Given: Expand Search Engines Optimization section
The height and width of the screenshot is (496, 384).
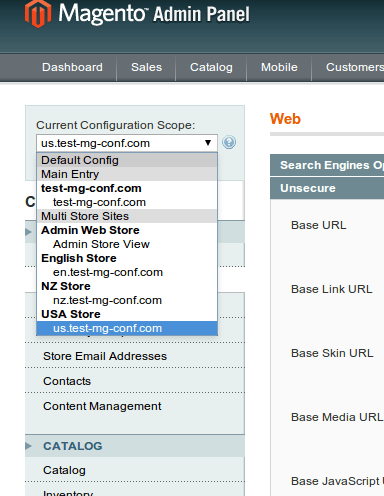Looking at the screenshot, I should click(327, 165).
